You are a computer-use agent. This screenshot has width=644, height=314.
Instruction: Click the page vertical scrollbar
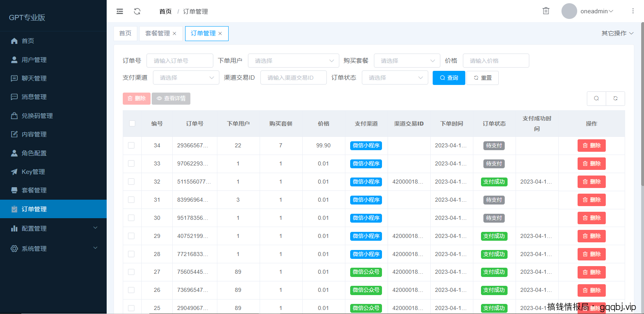(x=642, y=105)
